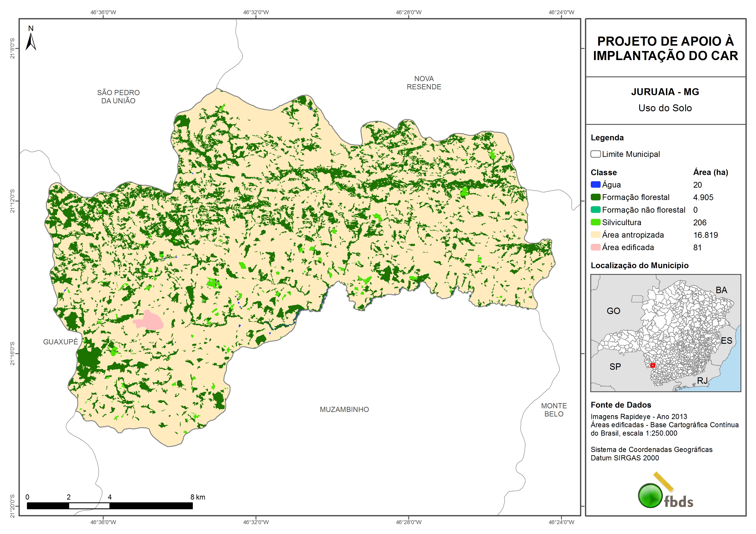Click the MUZAMBINHO neighbor label
The image size is (756, 534).
coord(344,409)
